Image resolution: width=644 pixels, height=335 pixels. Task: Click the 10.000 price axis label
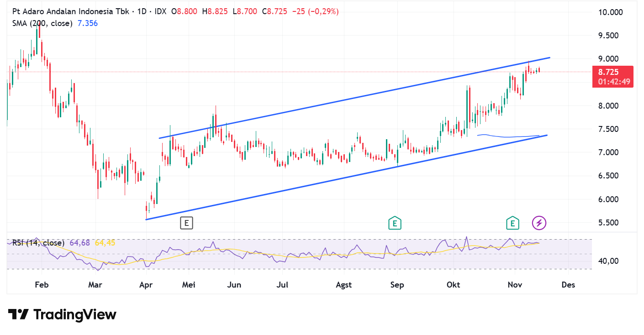tap(610, 12)
